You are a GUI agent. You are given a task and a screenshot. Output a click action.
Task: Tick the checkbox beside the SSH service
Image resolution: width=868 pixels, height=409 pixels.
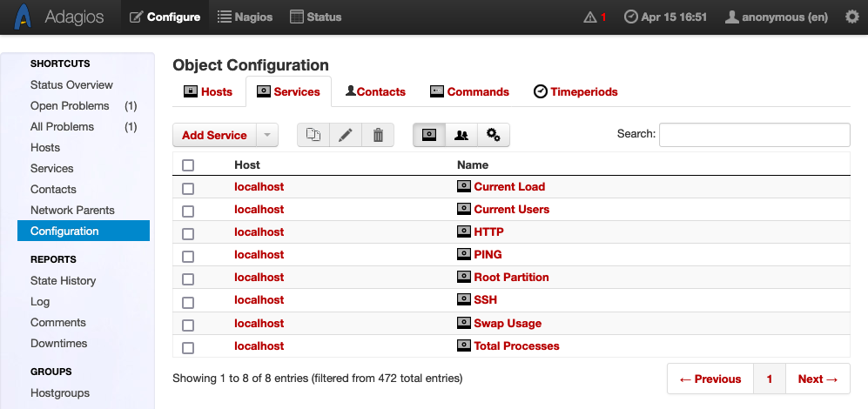[188, 301]
